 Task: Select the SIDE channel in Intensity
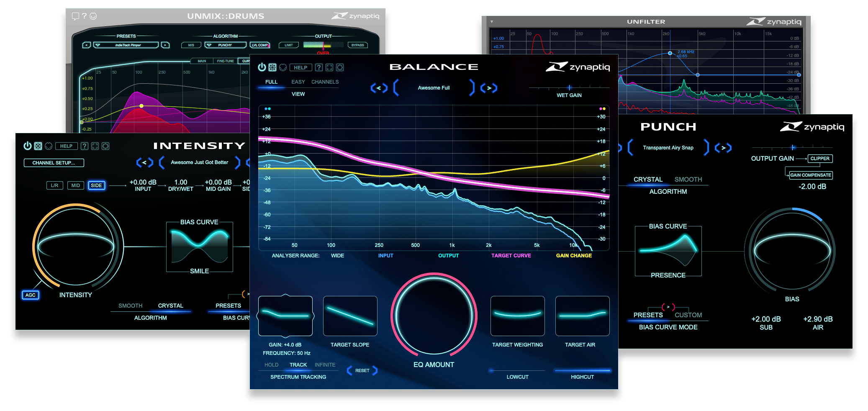(97, 185)
